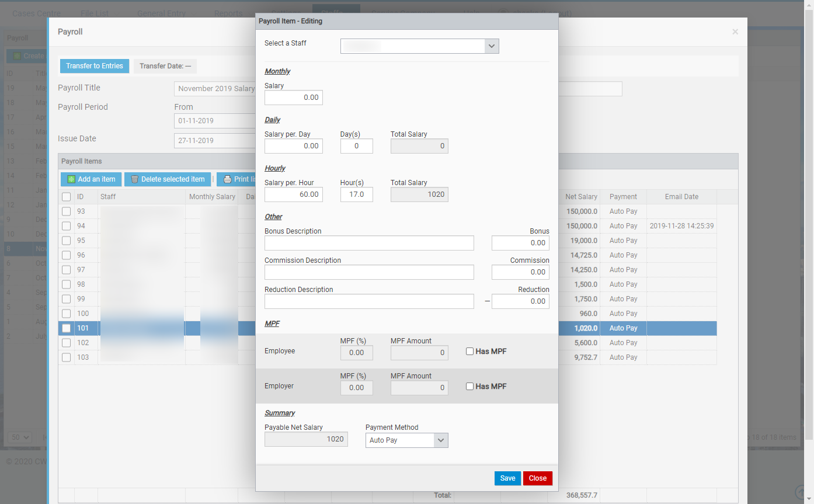814x504 pixels.
Task: Click the Salary per Hour field
Action: [294, 194]
